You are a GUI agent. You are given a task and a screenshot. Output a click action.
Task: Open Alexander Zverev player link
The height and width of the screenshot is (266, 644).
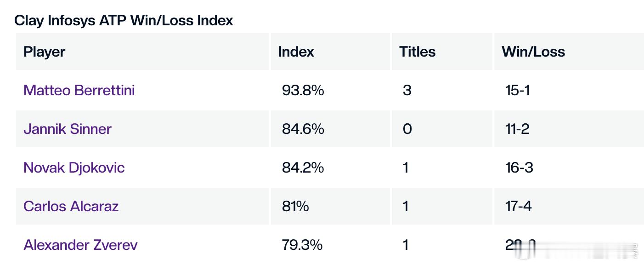point(80,245)
